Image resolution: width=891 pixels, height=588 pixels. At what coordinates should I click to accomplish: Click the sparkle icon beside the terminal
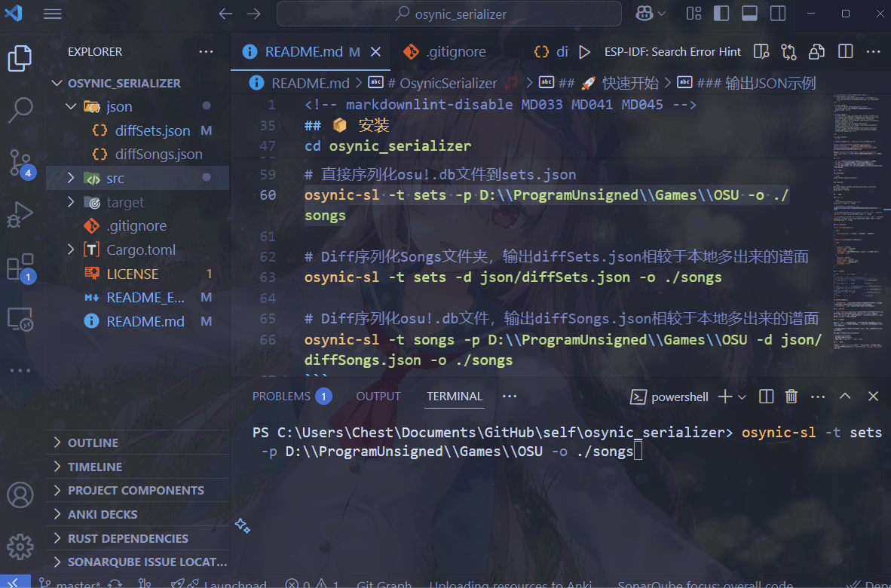(x=243, y=525)
